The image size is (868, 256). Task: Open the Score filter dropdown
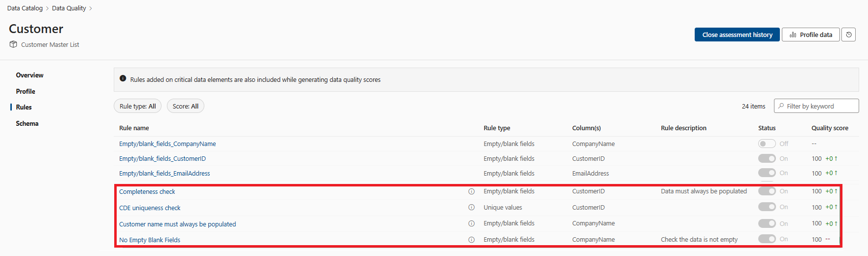[x=185, y=106]
